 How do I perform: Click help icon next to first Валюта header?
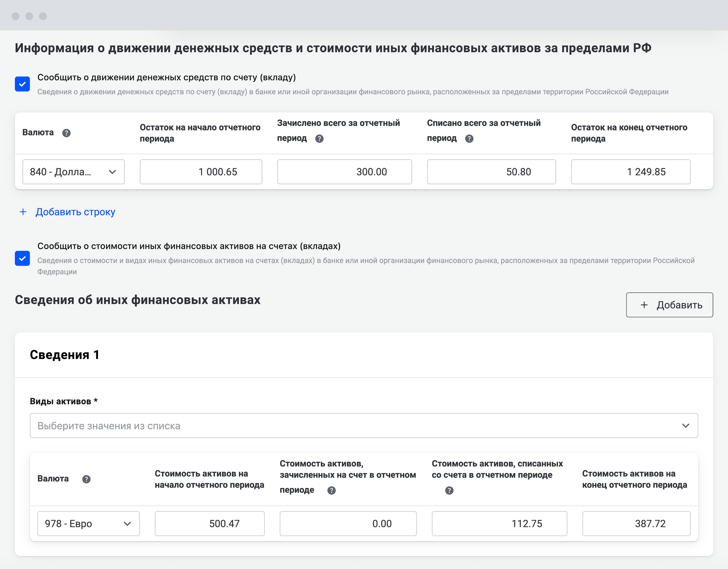coord(66,133)
